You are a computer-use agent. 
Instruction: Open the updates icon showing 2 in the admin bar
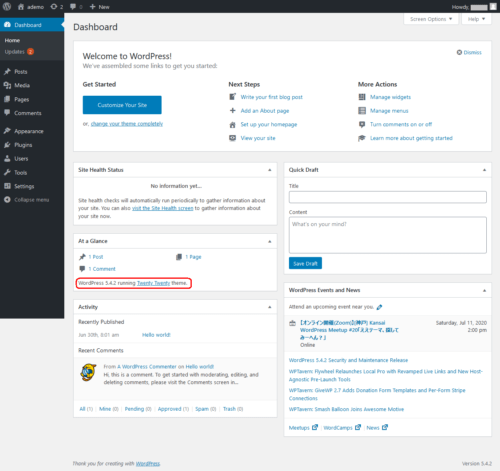point(54,7)
